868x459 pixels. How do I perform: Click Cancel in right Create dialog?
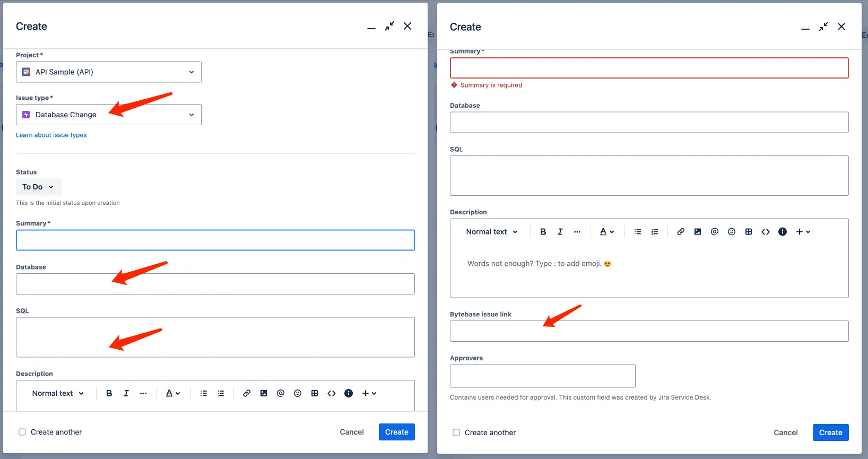click(786, 432)
